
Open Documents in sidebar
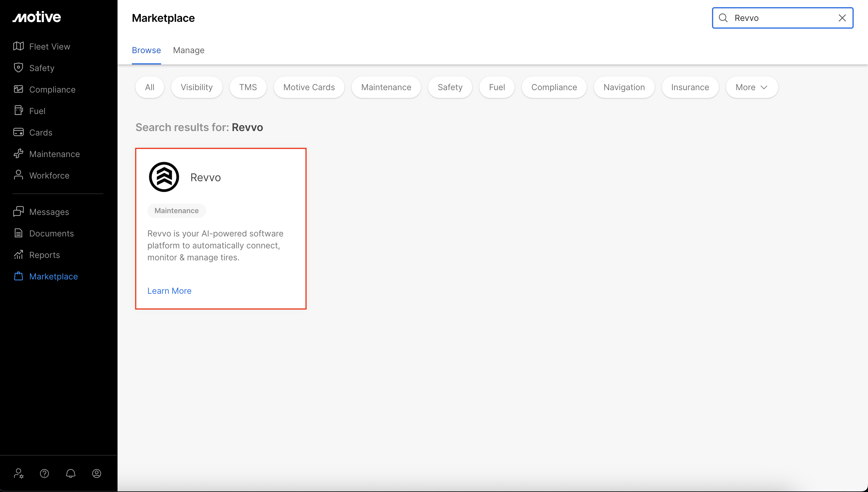[51, 233]
